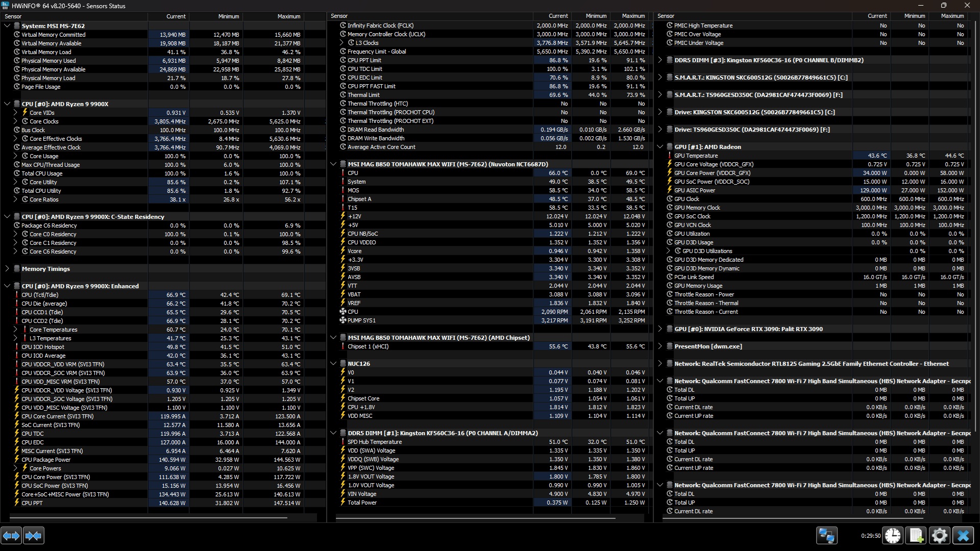Click the icon next to Virtual Memory Committed
980x551 pixels.
(x=17, y=35)
